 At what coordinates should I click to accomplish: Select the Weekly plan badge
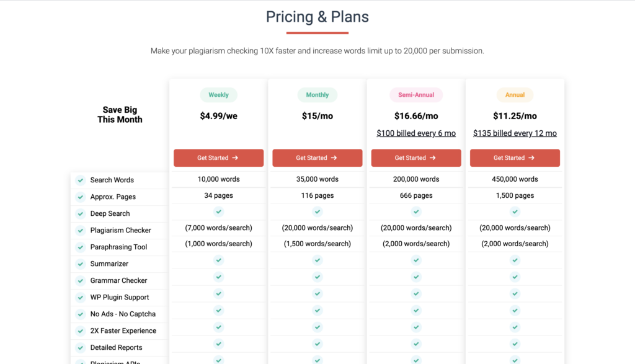point(218,95)
